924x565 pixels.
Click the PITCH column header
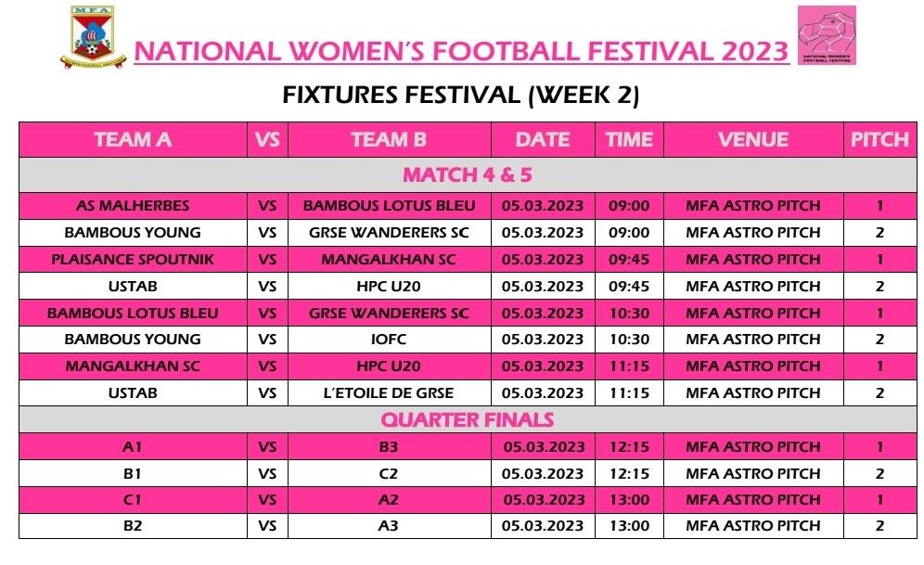click(879, 140)
